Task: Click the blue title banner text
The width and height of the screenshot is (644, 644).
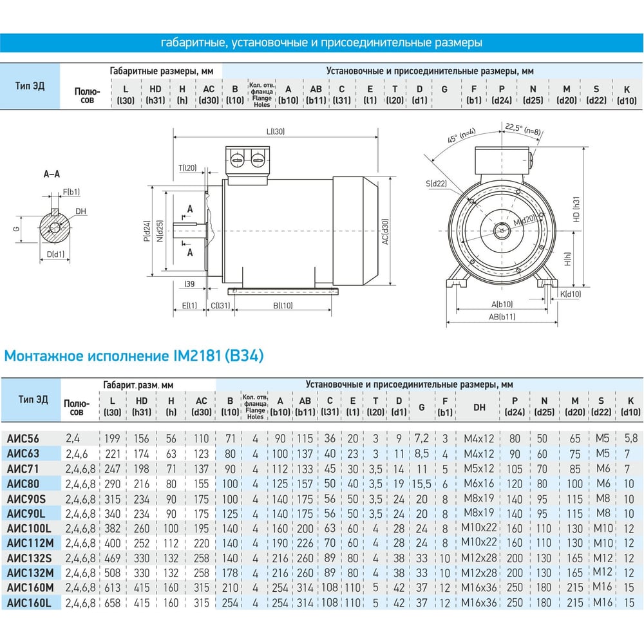Action: (321, 43)
